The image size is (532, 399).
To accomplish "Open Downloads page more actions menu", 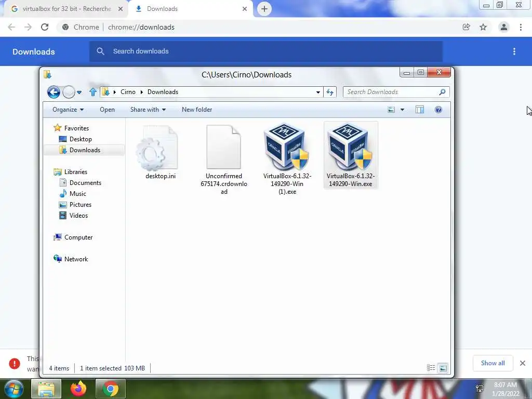I will [514, 51].
